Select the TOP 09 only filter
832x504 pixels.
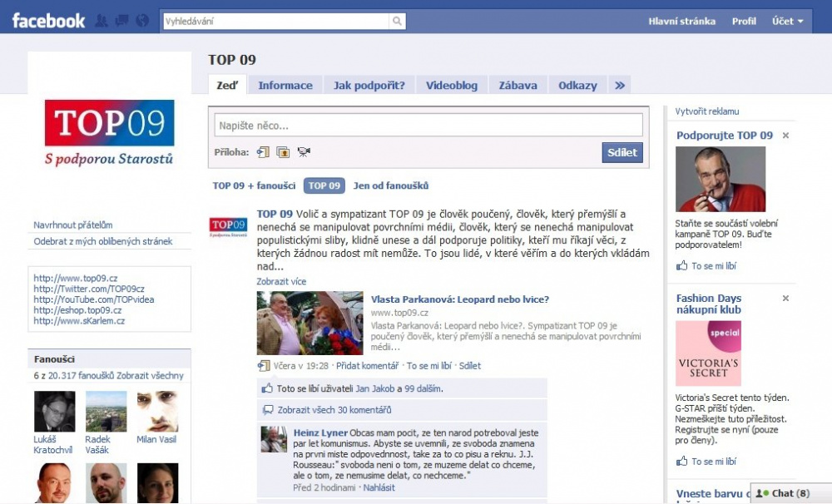click(324, 185)
